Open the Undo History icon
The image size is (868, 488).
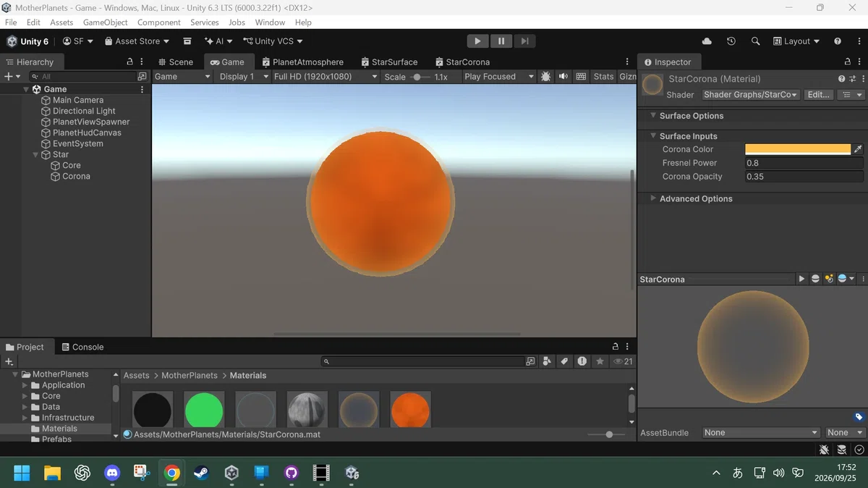coord(731,41)
